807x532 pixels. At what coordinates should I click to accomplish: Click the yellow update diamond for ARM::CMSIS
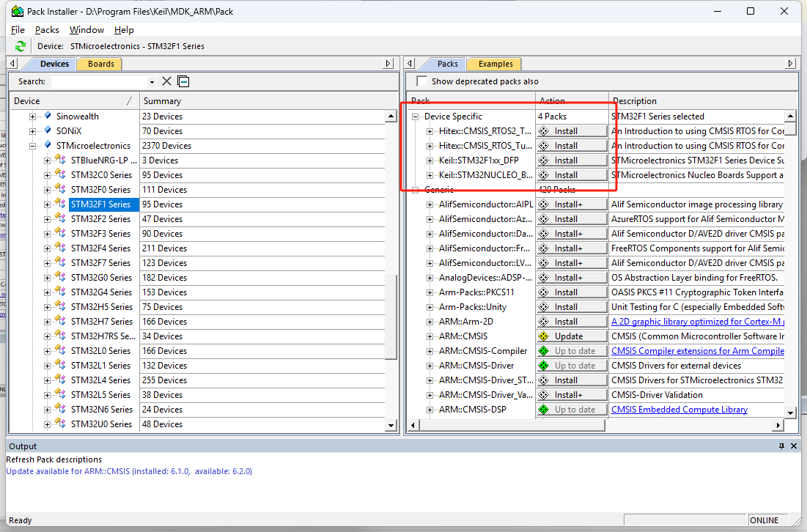point(543,336)
